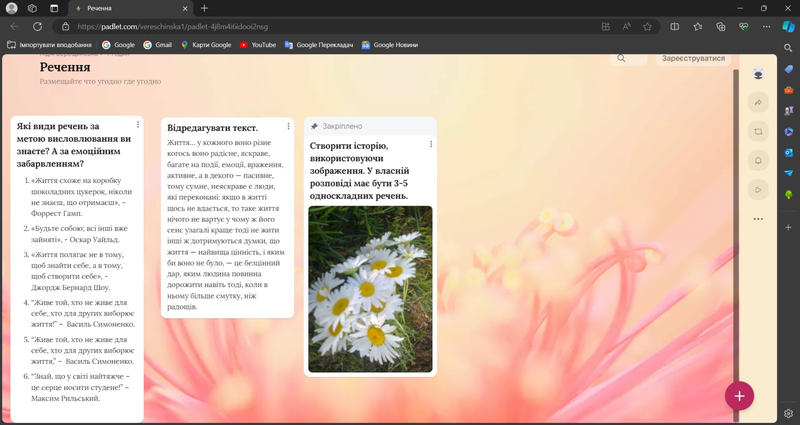Image resolution: width=800 pixels, height=425 pixels.
Task: Open options menu of Які види речень post
Action: point(138,124)
